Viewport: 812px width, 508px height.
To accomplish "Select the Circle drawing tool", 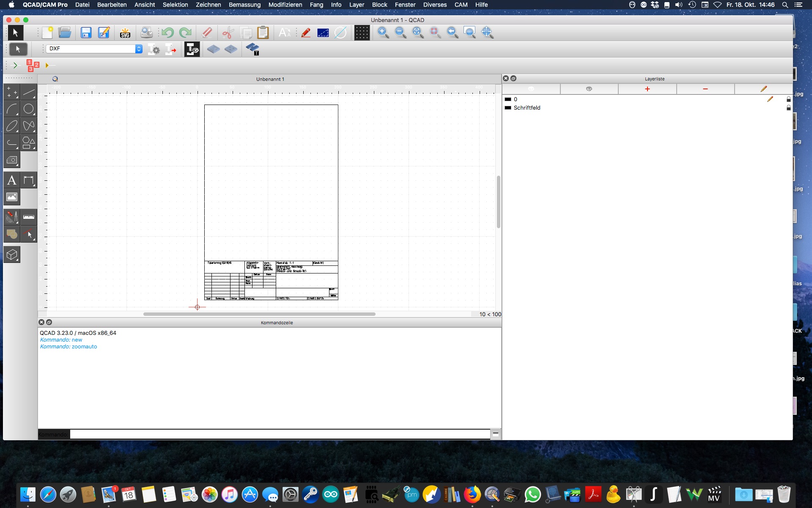I will [28, 109].
